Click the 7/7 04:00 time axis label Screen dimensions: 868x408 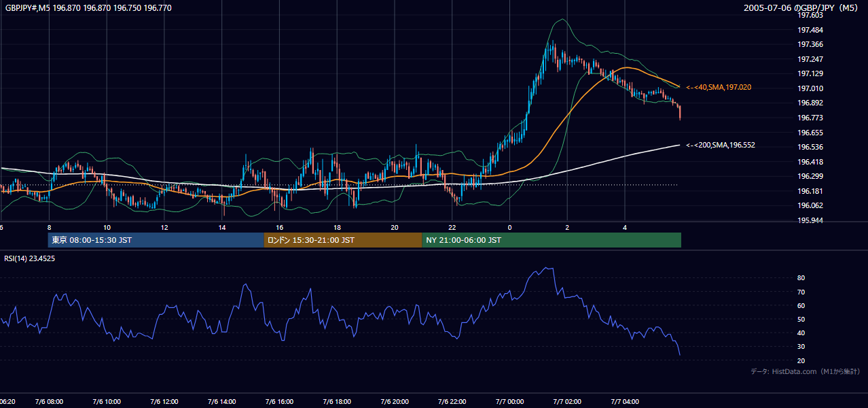pyautogui.click(x=625, y=402)
